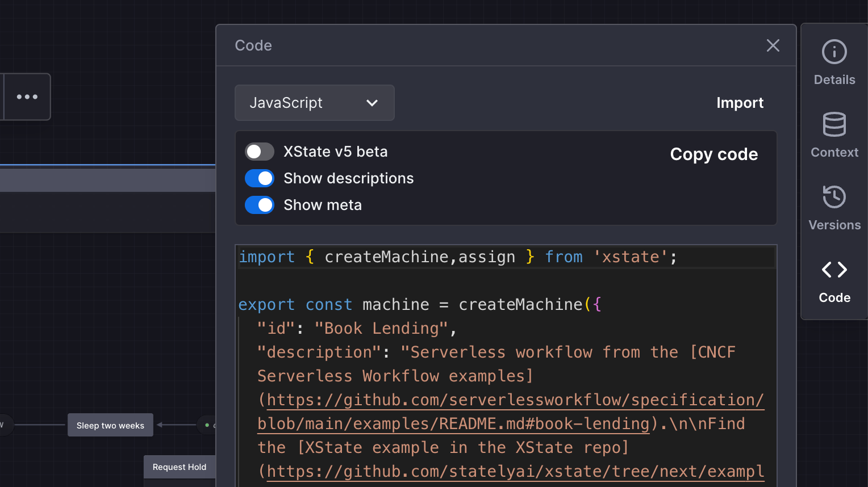Select the Sleep two weeks state node

click(x=110, y=425)
